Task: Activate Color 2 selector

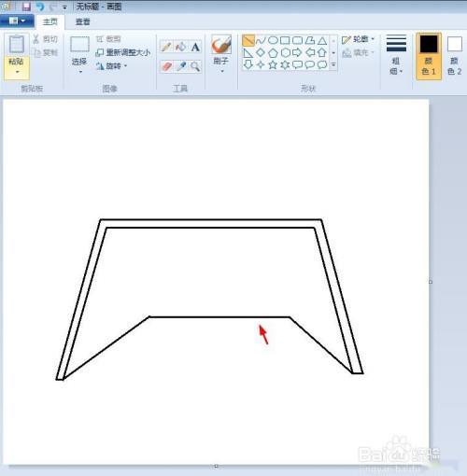Action: coord(454,56)
